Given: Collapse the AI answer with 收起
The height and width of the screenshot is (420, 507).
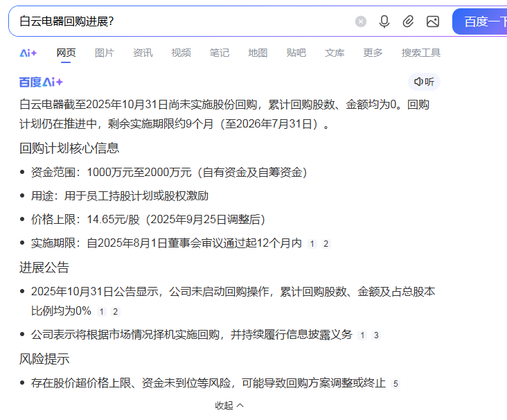Looking at the screenshot, I should pyautogui.click(x=229, y=405).
